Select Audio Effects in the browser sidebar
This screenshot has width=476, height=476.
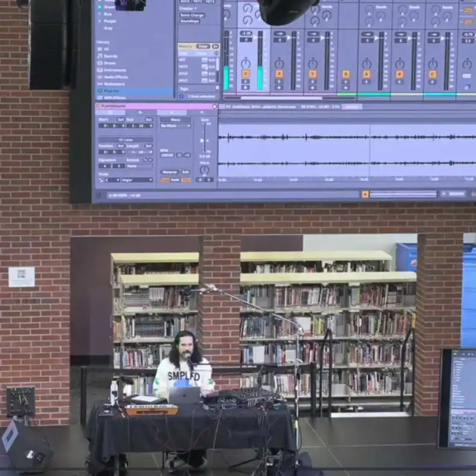(115, 77)
